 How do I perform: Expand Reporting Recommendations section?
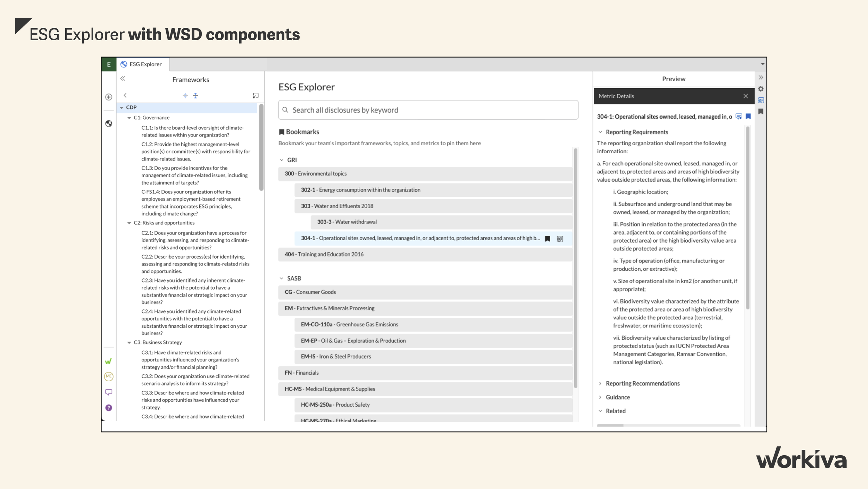click(600, 383)
